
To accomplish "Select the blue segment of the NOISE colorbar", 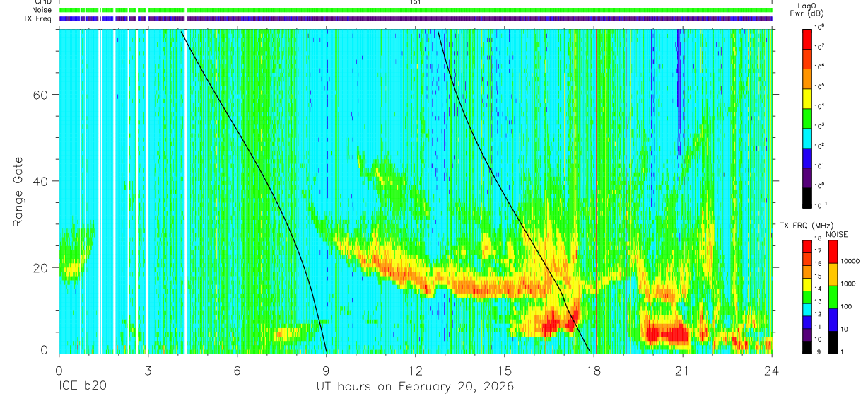I will click(833, 318).
